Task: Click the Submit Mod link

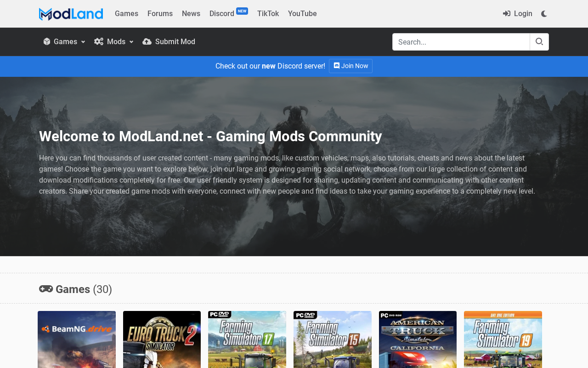Action: (169, 42)
